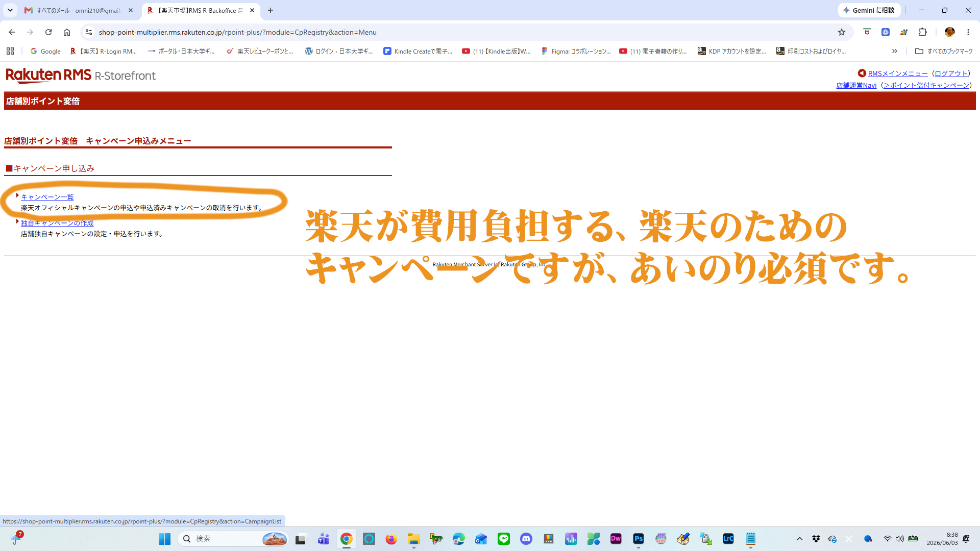The height and width of the screenshot is (551, 980).
Task: Open the Google bookmark
Action: (45, 51)
